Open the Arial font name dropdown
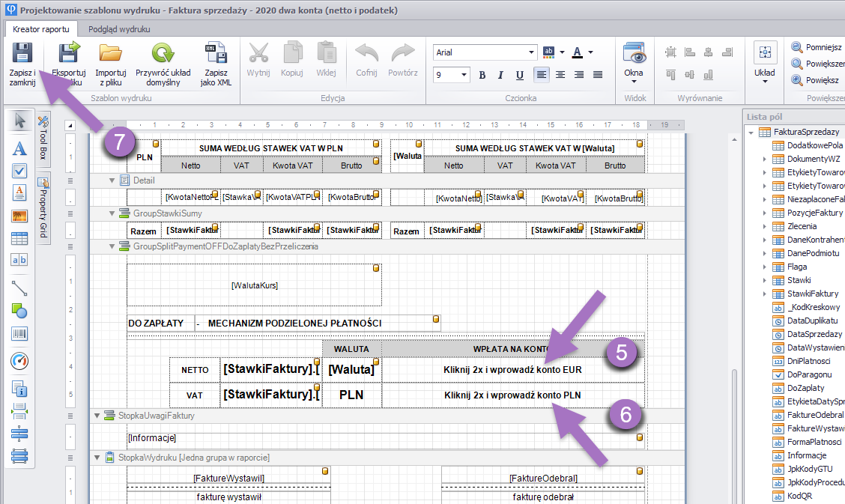Viewport: 845px width, 504px height. tap(531, 52)
